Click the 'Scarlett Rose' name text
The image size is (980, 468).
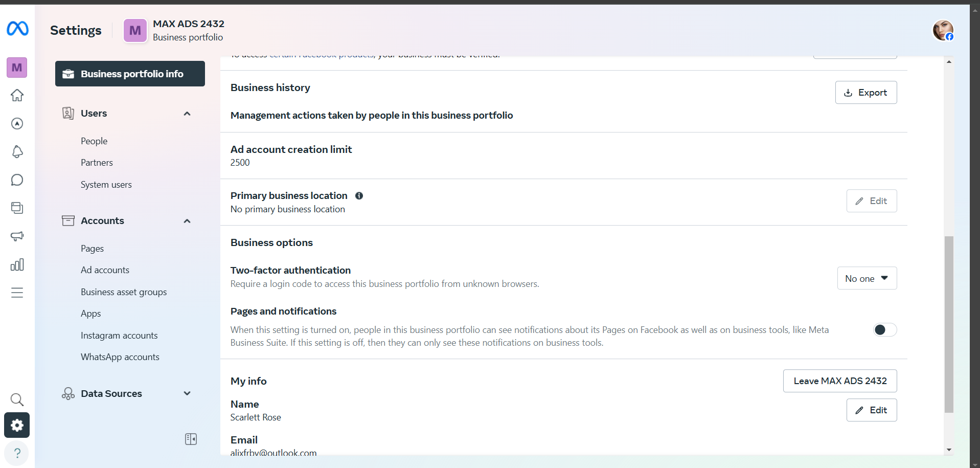[256, 417]
